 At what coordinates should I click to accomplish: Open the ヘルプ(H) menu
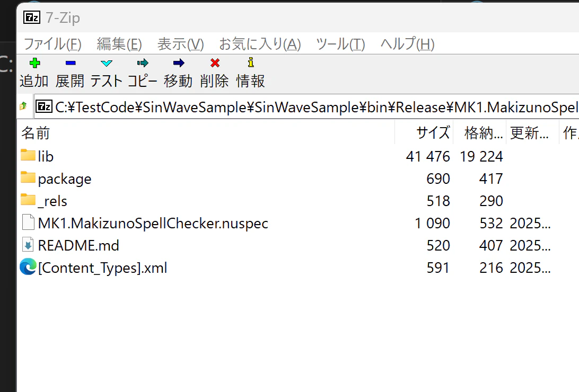pyautogui.click(x=407, y=44)
